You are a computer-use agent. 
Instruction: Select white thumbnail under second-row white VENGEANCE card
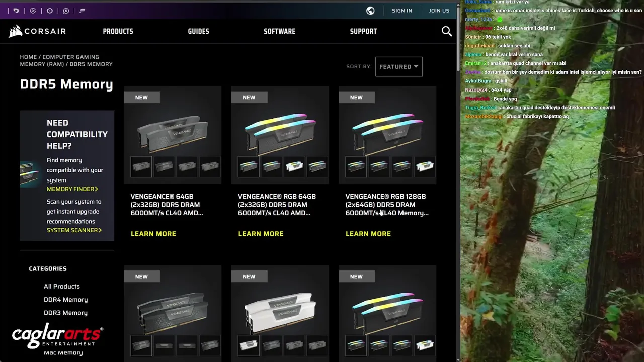pos(249,345)
